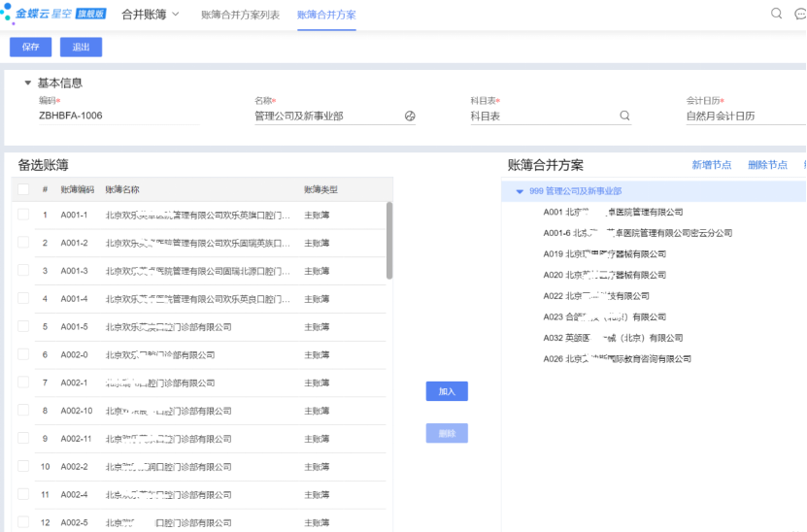The width and height of the screenshot is (807, 532).
Task: Click the 新增节点 link
Action: (x=711, y=165)
